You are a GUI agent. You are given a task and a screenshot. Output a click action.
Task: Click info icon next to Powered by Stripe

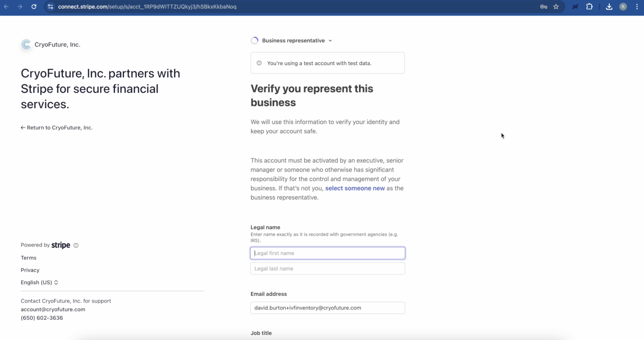(76, 245)
